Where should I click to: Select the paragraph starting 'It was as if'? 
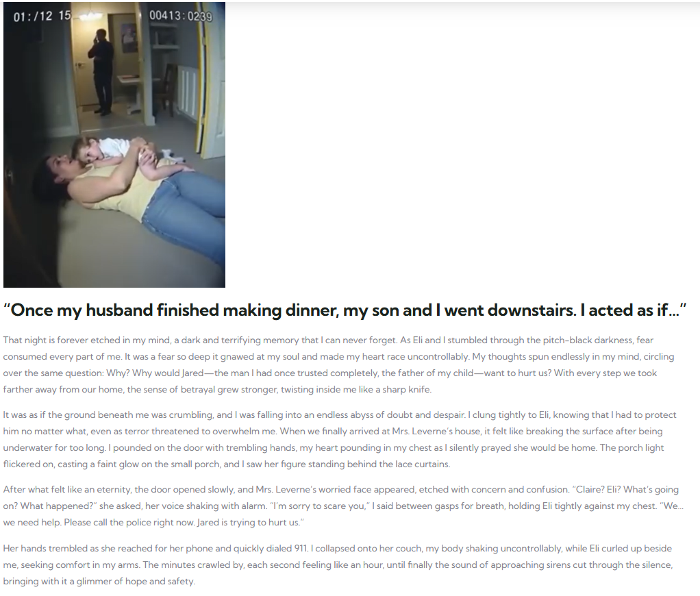point(340,439)
